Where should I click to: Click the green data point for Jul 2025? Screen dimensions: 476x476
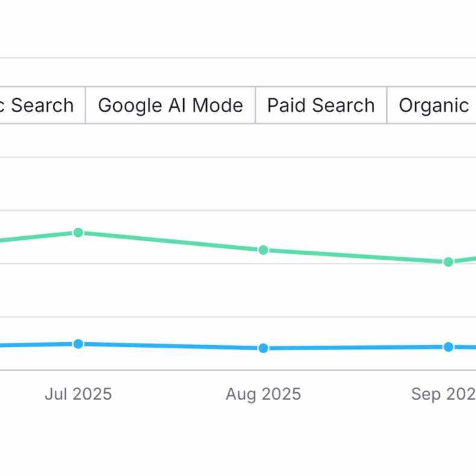(78, 233)
